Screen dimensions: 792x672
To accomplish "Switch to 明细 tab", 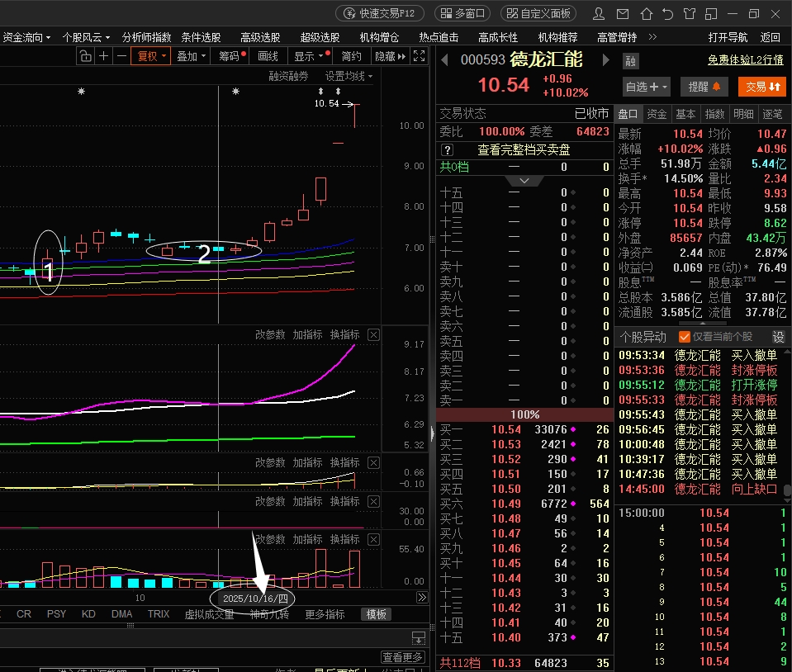I will click(x=743, y=114).
